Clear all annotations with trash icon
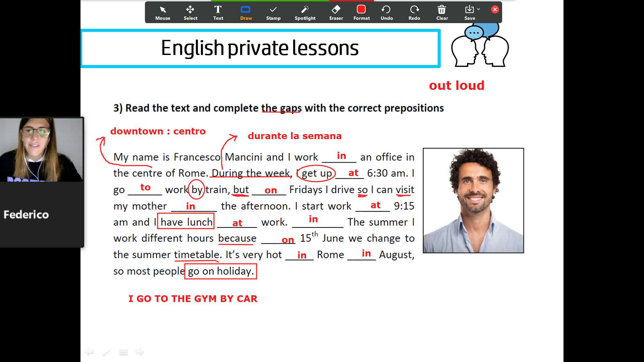This screenshot has height=362, width=644. [x=442, y=13]
